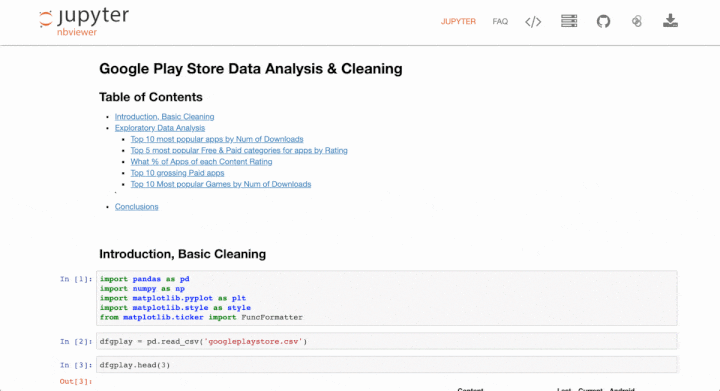Viewport: 720px width, 391px height.
Task: Download the notebook icon
Action: point(670,21)
